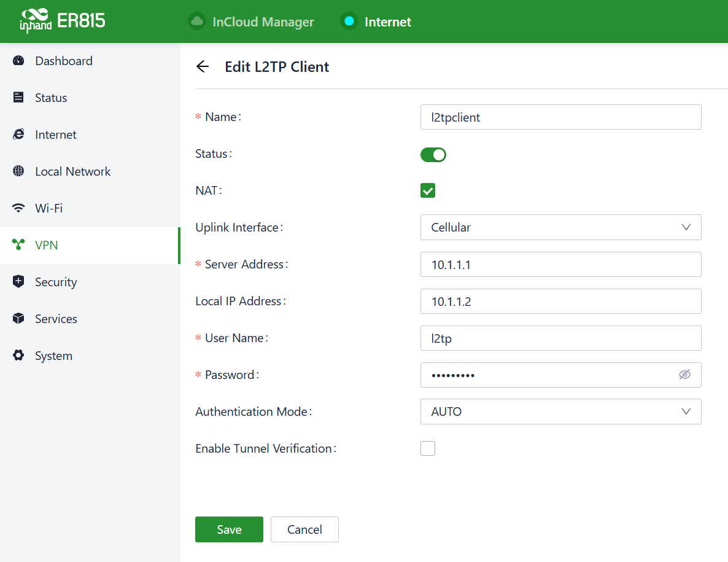
Task: Uncheck the NAT checkbox
Action: pyautogui.click(x=428, y=191)
